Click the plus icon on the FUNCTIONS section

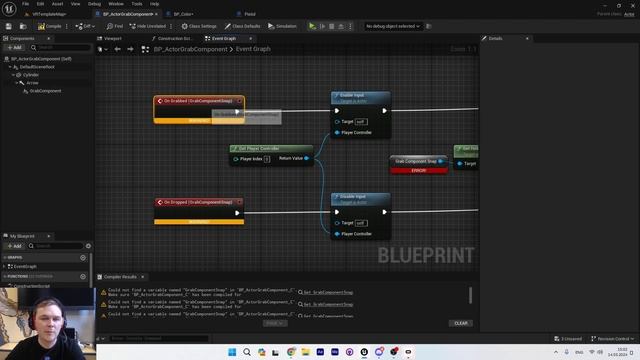(x=83, y=276)
